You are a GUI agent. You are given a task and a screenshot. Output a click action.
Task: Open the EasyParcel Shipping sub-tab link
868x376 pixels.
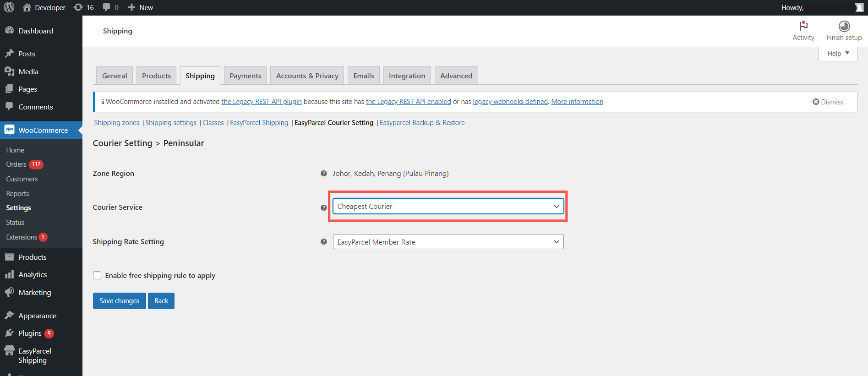pyautogui.click(x=259, y=123)
